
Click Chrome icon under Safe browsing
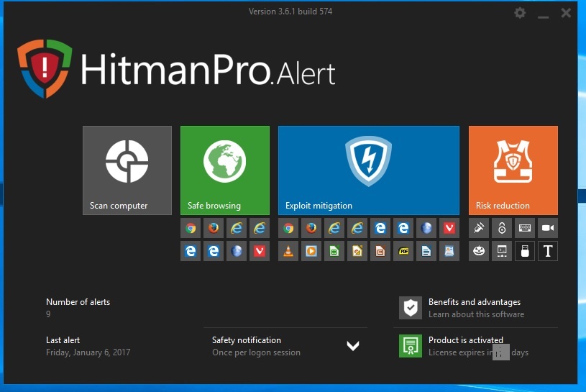tap(191, 228)
